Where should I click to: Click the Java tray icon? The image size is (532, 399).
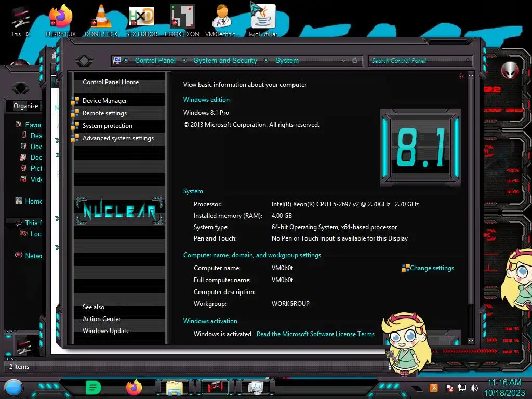[x=434, y=388]
